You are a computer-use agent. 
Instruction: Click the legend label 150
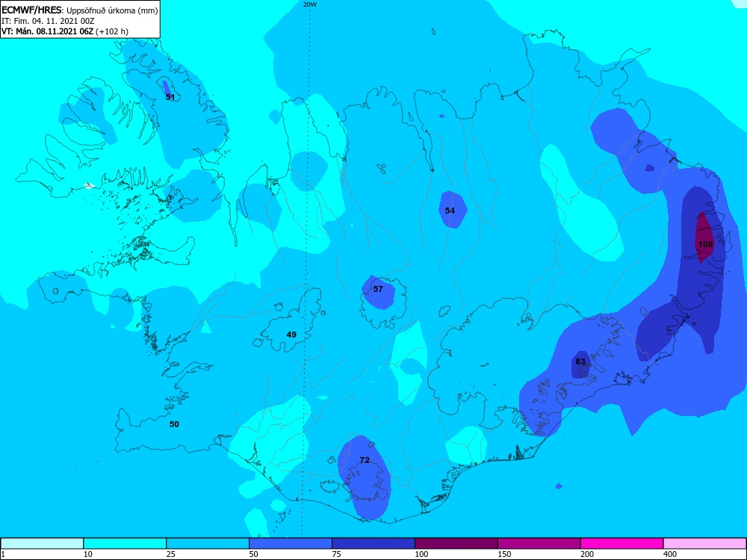[504, 554]
